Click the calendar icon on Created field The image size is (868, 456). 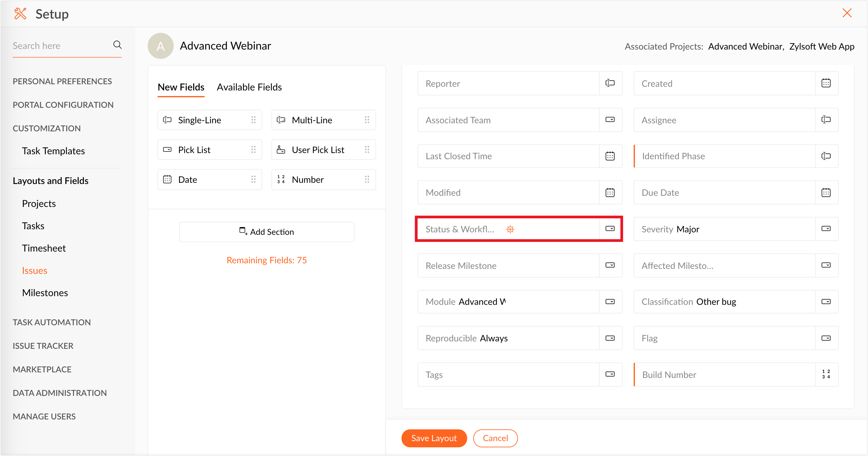point(826,83)
